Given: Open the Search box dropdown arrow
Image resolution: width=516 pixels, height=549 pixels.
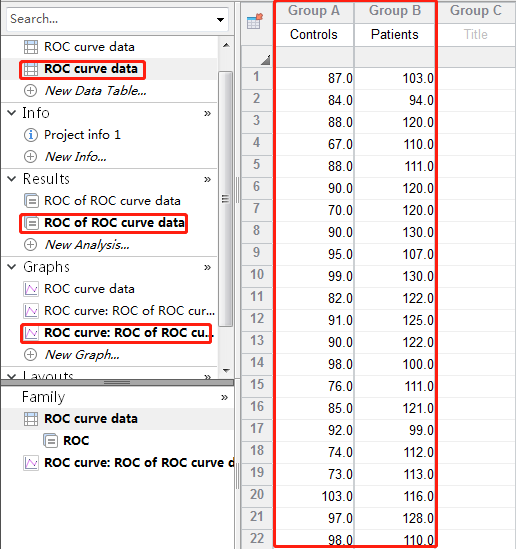Looking at the screenshot, I should coord(220,20).
